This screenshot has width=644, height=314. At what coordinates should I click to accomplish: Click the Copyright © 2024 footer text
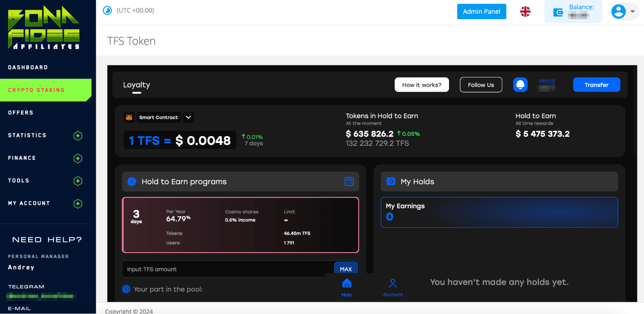[129, 311]
